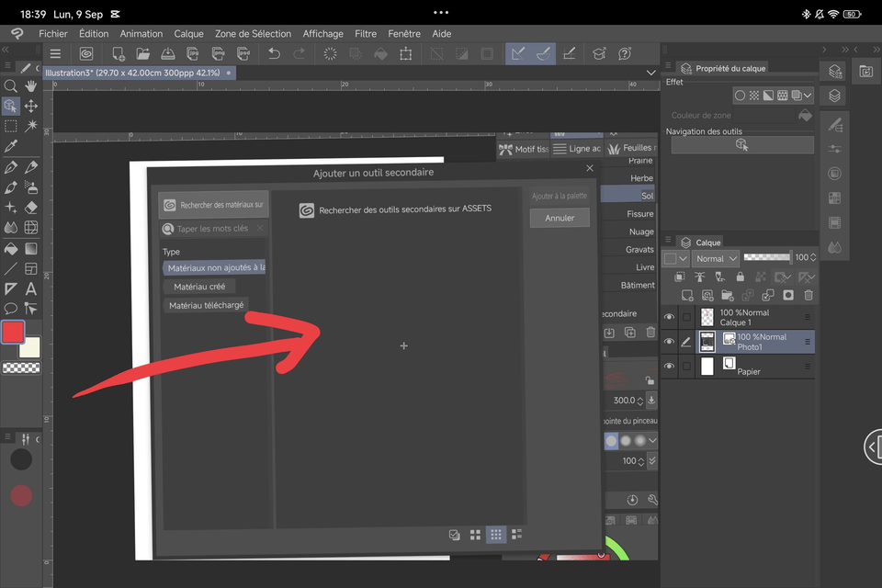
Task: Click the Redo arrow in command bar
Action: coord(300,54)
